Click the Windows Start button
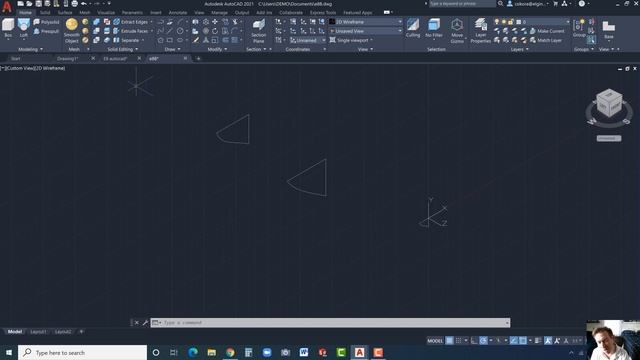Image resolution: width=640 pixels, height=360 pixels. point(9,353)
